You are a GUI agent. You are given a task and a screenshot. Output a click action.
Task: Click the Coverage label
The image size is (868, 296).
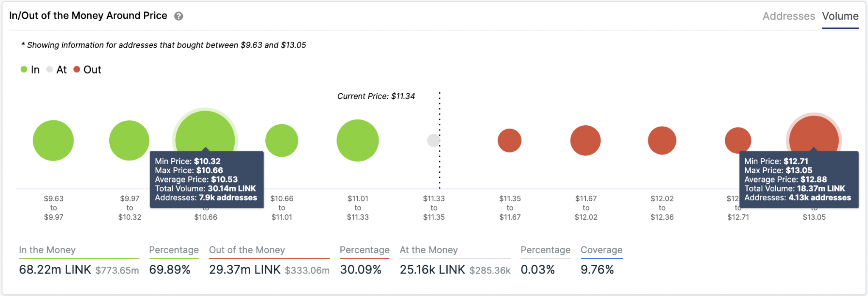[x=601, y=250]
